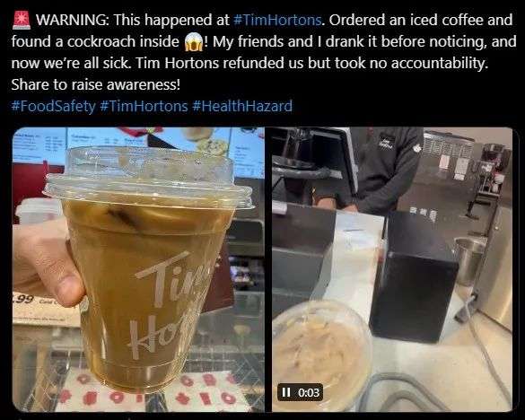Open the #TimHortons hashtag beside #FoodSafety
525x420 pixels.
[x=144, y=106]
